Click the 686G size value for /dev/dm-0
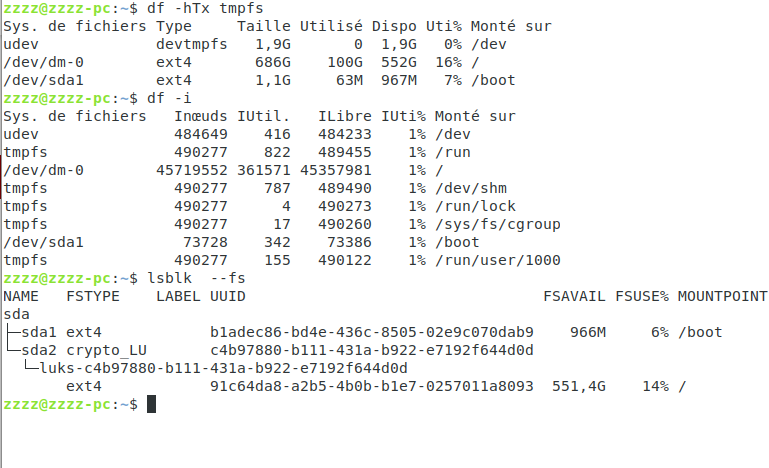 pyautogui.click(x=273, y=62)
